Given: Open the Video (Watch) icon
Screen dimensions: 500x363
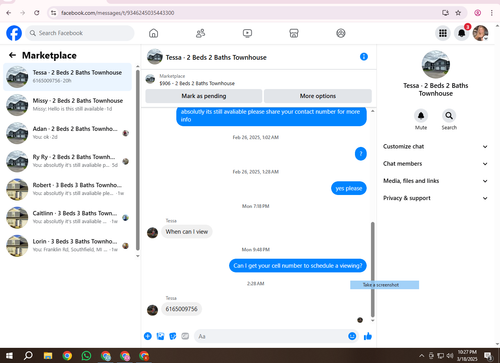Looking at the screenshot, I should (247, 33).
